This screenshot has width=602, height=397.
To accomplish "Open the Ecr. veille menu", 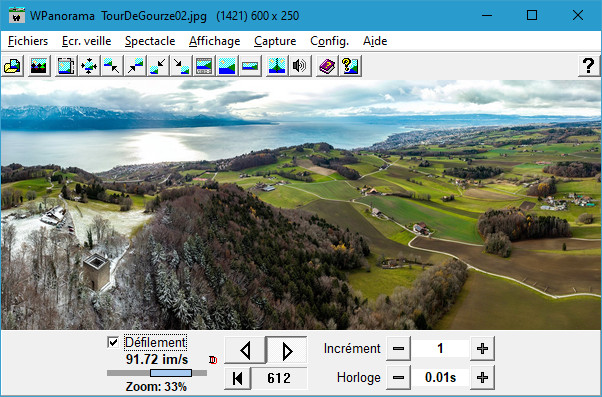I will 86,41.
